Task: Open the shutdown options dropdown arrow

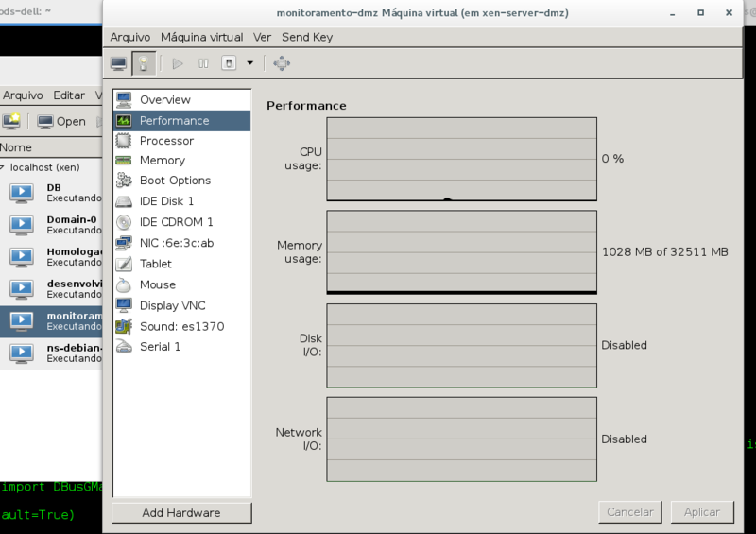Action: [249, 63]
